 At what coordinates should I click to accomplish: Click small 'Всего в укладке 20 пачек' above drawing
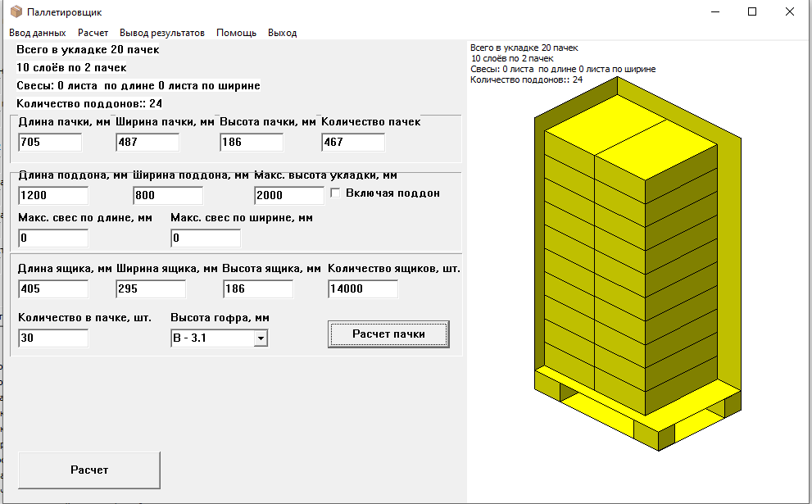[524, 48]
